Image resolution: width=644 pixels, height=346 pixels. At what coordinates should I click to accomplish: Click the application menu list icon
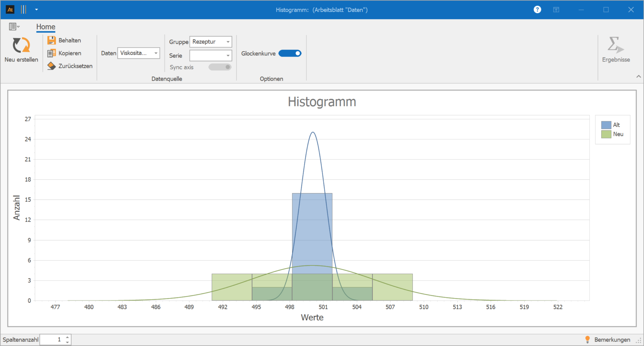14,26
